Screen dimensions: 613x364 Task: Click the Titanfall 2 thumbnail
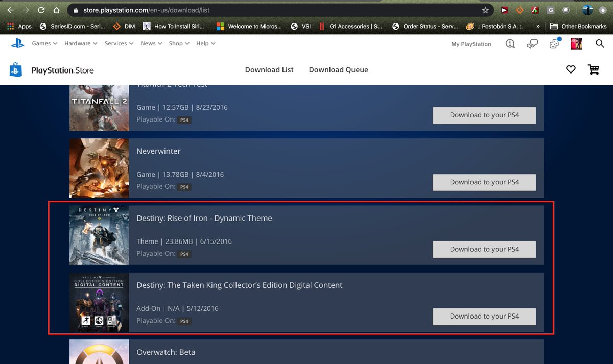(99, 107)
